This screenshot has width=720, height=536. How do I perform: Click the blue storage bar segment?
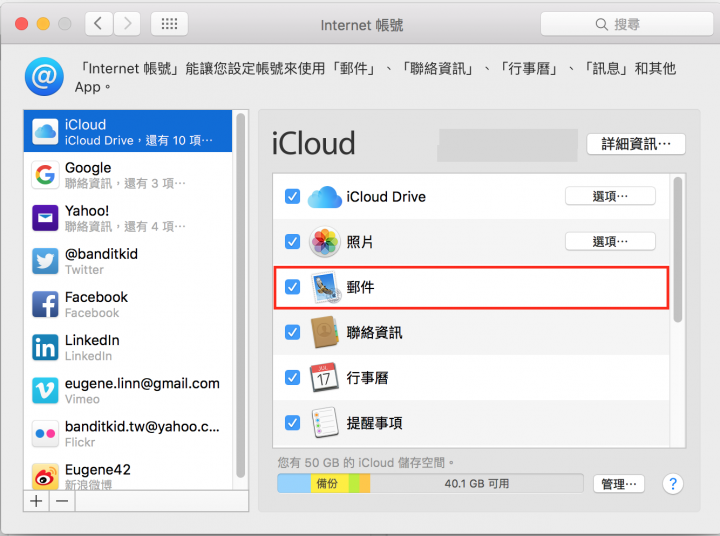[294, 484]
